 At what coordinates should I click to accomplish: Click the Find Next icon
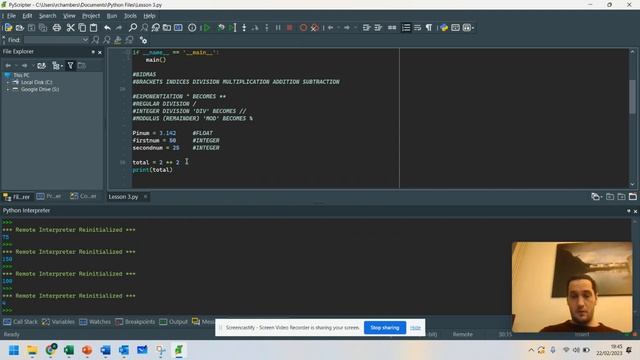[x=95, y=40]
